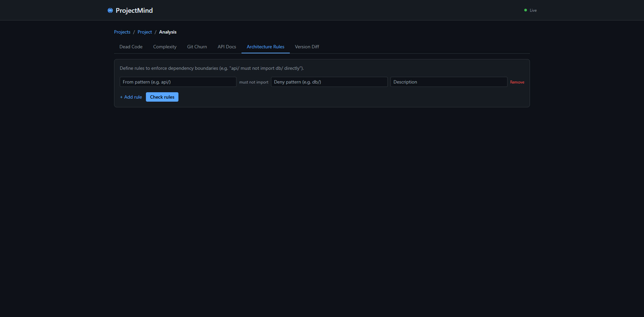The width and height of the screenshot is (644, 317).
Task: Select the Architecture Rules tab
Action: point(265,47)
